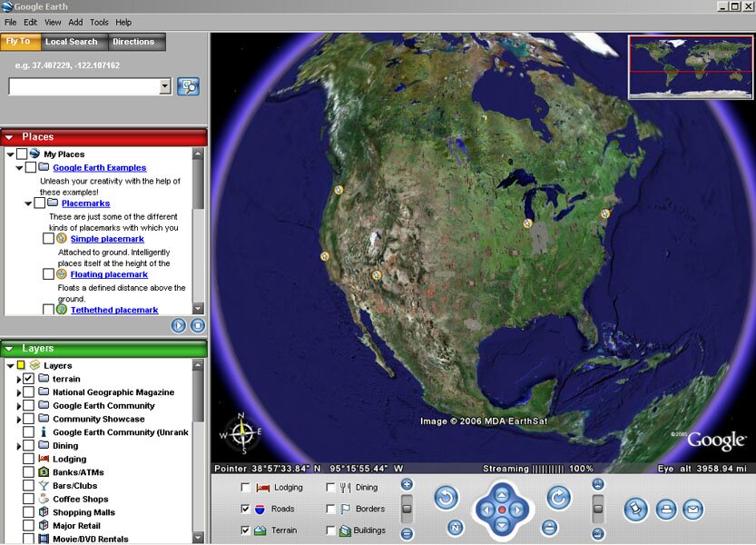The width and height of the screenshot is (756, 545).
Task: Zoom in with the plus button
Action: click(x=407, y=484)
